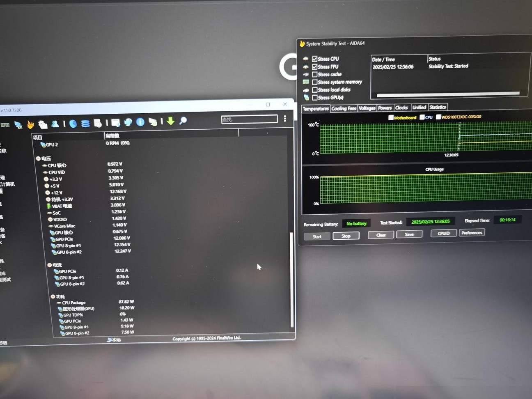Click the green memory module toolbar icon
The width and height of the screenshot is (532, 399).
[5, 125]
